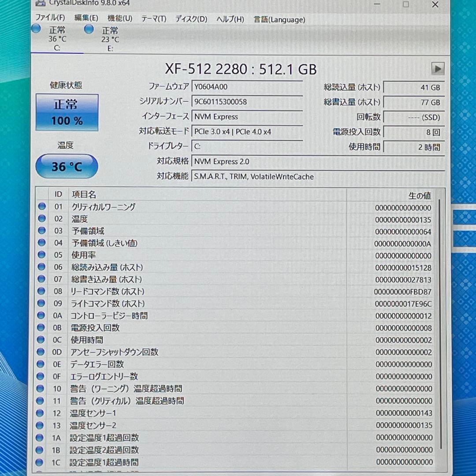
Task: Click the transfer mode field PCIe 3.0 x4
Action: point(247,132)
